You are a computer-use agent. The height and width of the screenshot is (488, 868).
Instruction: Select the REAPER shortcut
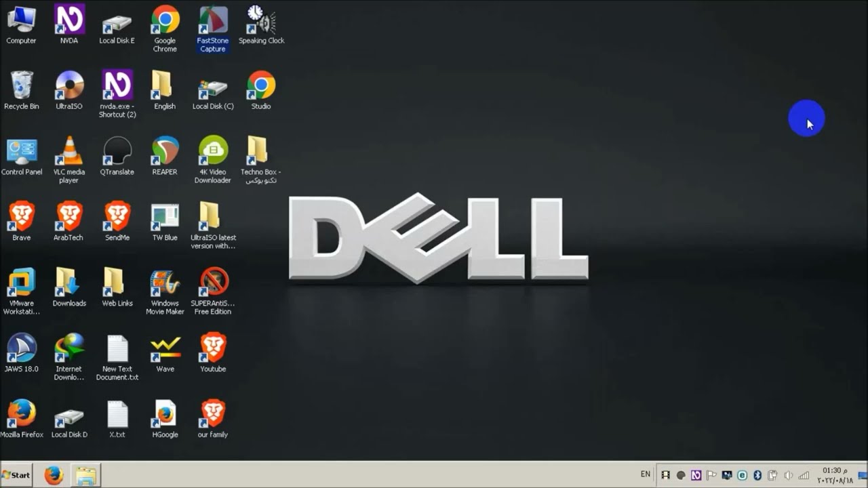pyautogui.click(x=165, y=157)
